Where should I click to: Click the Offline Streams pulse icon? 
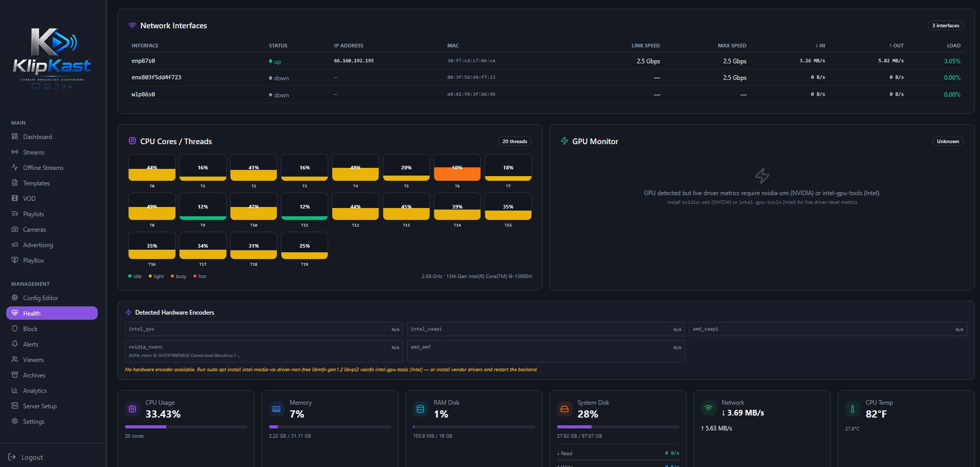coord(14,167)
